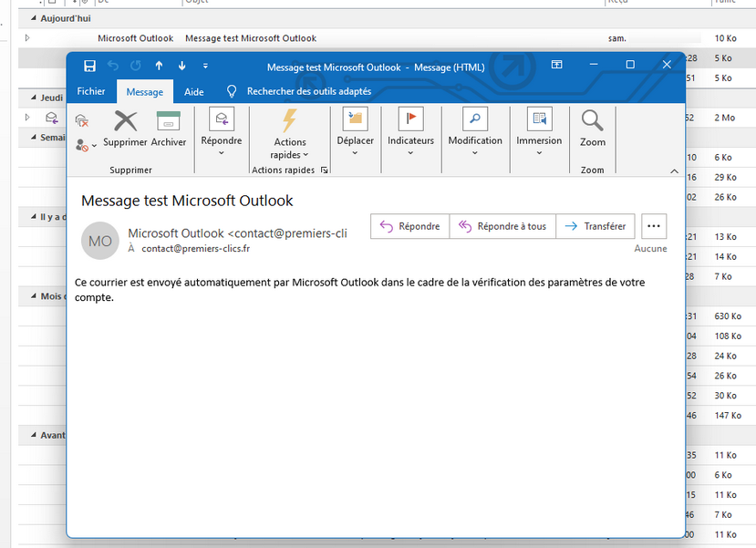The height and width of the screenshot is (548, 756).
Task: Click the Zoom magnifier icon
Action: (592, 120)
